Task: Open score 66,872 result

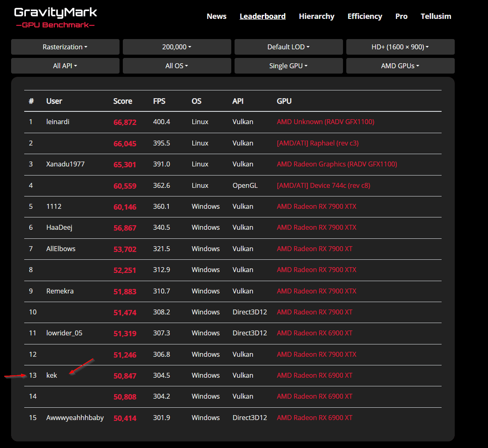Action: click(125, 122)
